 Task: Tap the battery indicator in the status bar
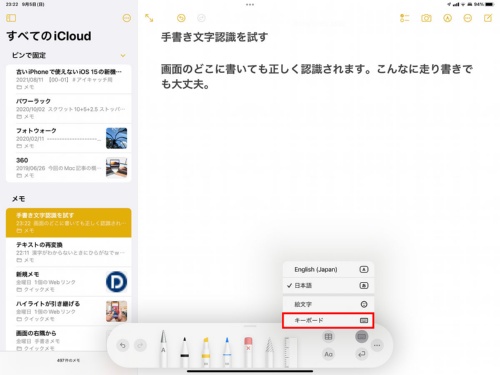click(490, 4)
